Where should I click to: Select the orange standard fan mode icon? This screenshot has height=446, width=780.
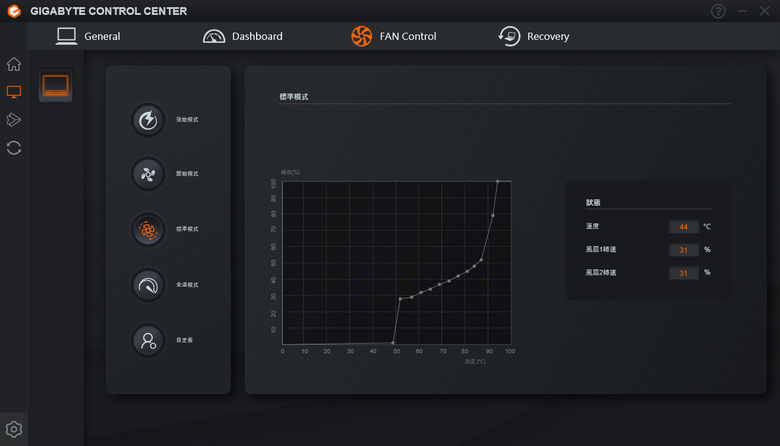[x=148, y=230]
